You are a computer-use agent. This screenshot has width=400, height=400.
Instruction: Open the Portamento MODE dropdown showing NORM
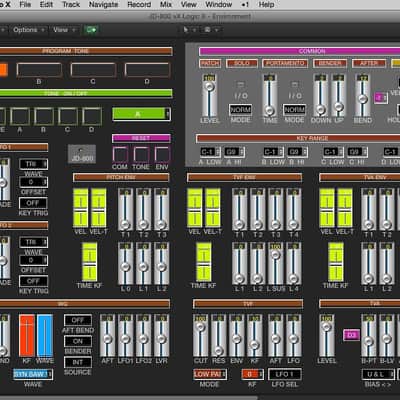coord(294,110)
